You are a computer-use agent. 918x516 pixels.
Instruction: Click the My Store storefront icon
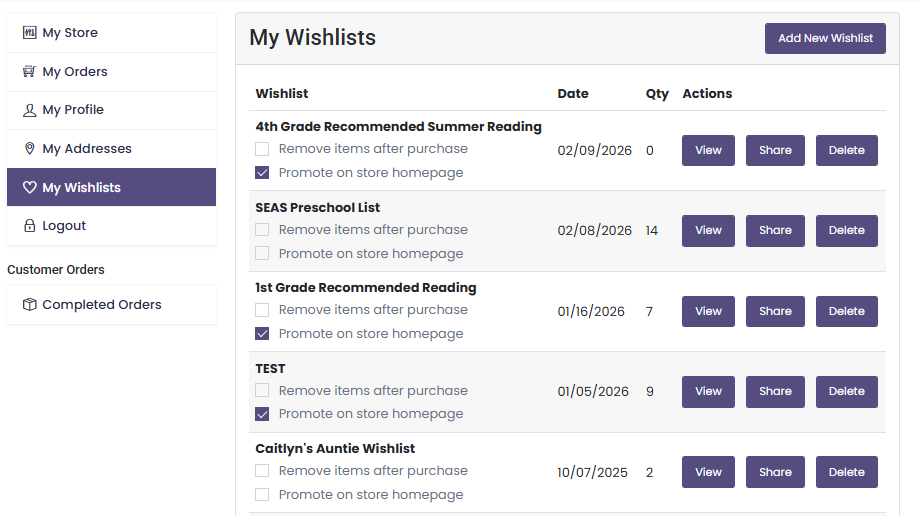point(29,33)
